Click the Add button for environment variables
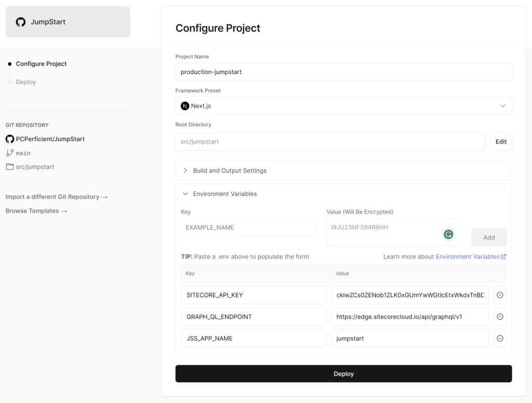The image size is (532, 403). click(x=488, y=237)
